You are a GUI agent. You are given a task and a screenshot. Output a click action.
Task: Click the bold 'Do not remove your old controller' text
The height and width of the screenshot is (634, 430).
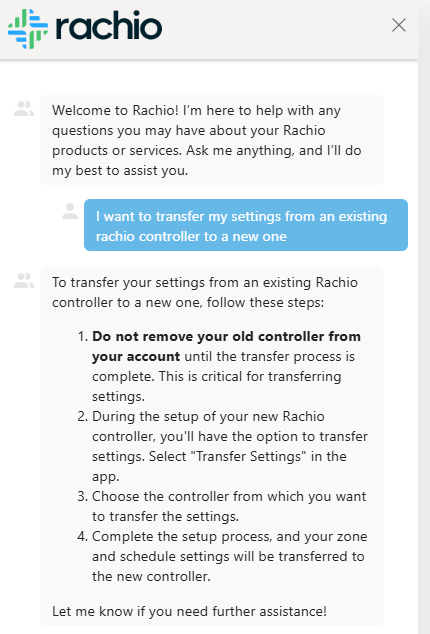tap(226, 346)
